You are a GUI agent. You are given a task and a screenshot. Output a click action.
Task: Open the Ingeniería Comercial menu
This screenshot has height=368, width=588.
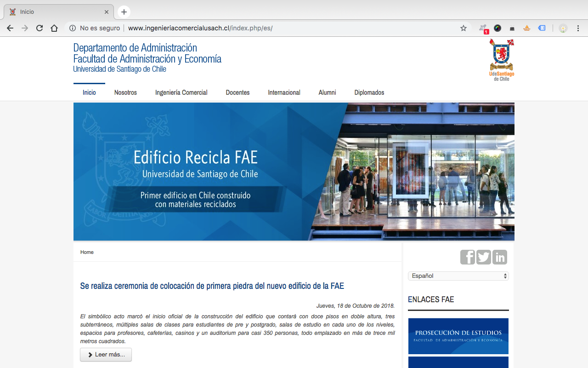tap(181, 92)
